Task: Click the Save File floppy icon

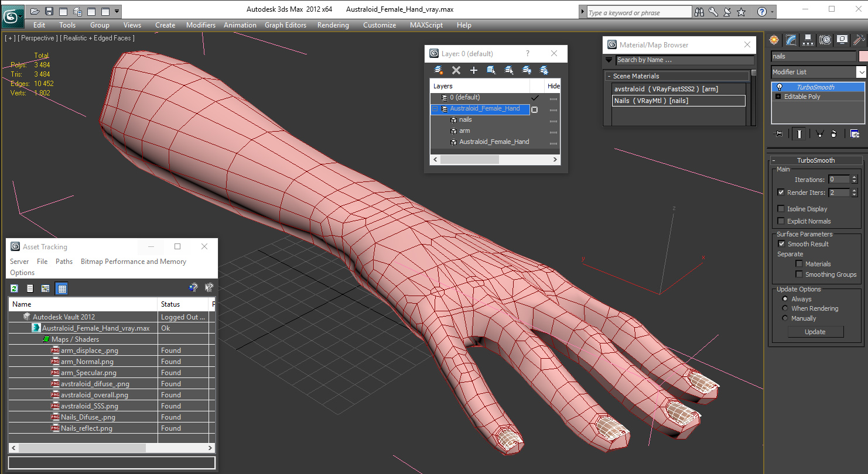Action: point(49,11)
